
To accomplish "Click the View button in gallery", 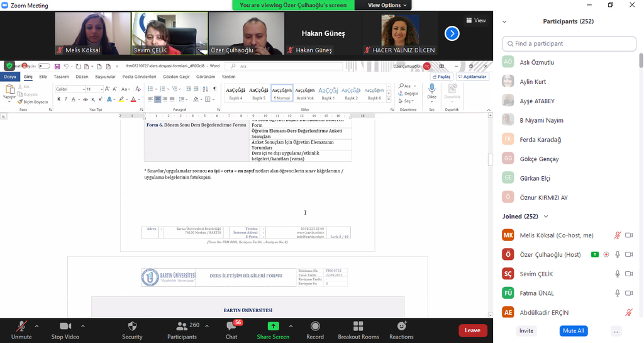I will coord(476,20).
